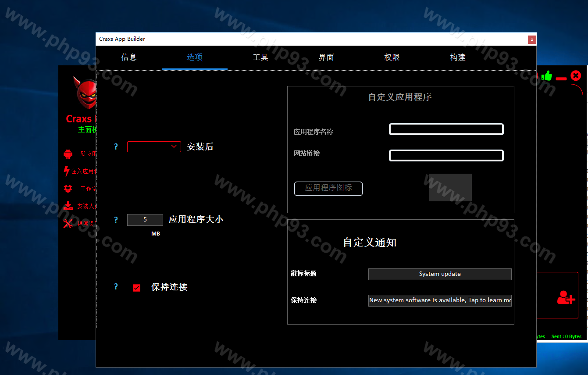Click the 应用程序名称 text field
The image size is (588, 375).
[x=446, y=129]
